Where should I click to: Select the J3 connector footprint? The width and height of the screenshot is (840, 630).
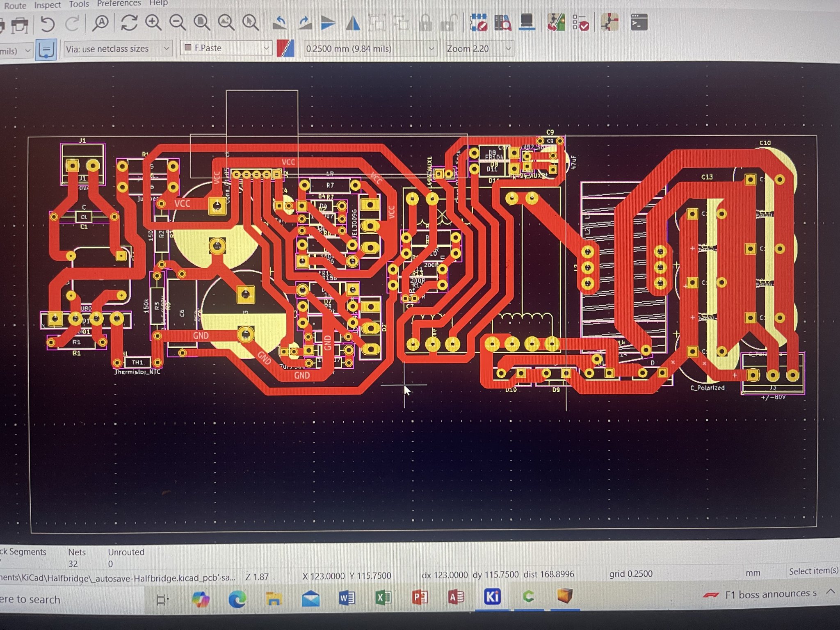click(x=773, y=374)
